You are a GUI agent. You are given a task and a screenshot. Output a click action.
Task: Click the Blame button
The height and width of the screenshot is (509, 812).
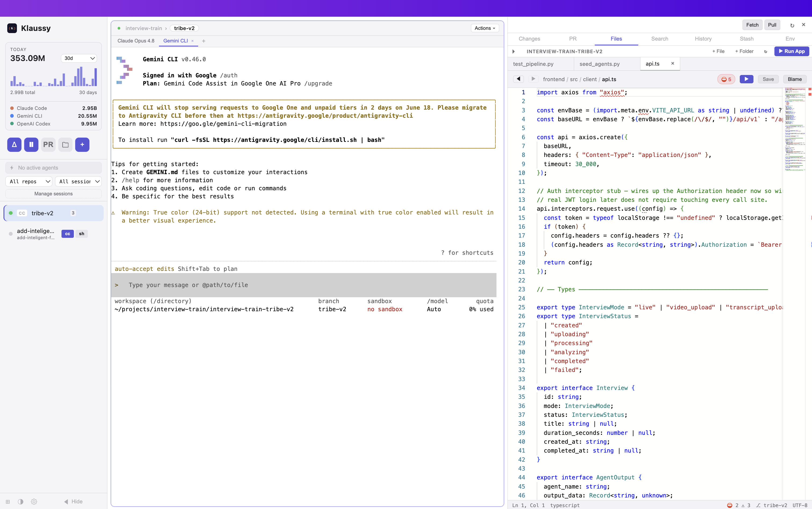[795, 80]
